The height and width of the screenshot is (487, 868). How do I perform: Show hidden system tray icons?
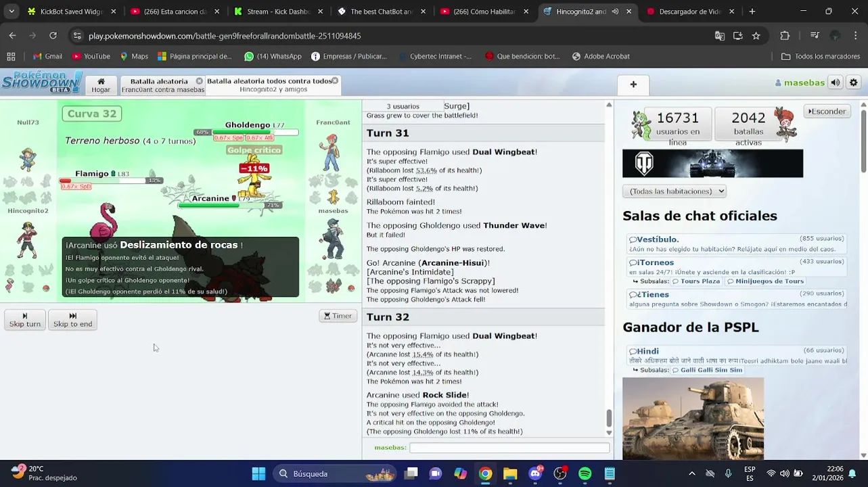pyautogui.click(x=691, y=473)
